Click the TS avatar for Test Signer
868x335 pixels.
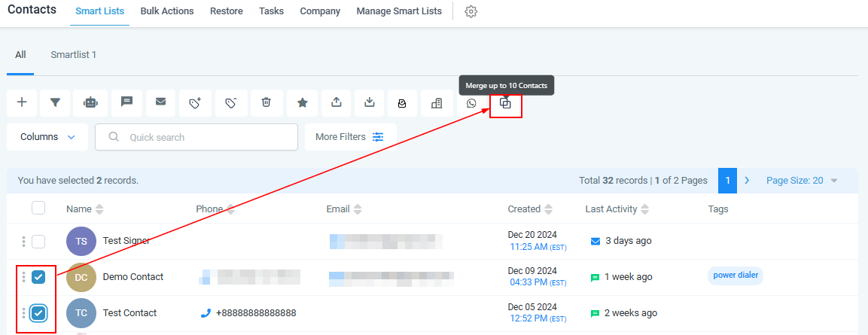click(81, 242)
